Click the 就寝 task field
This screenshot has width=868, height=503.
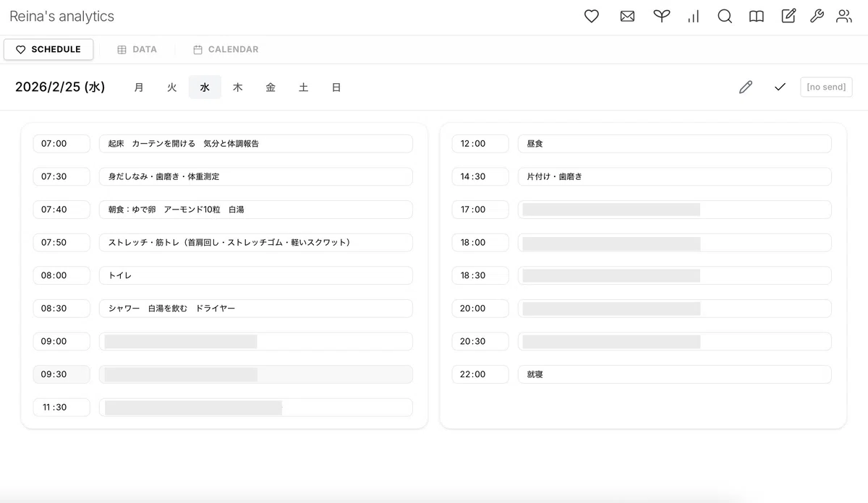point(675,374)
